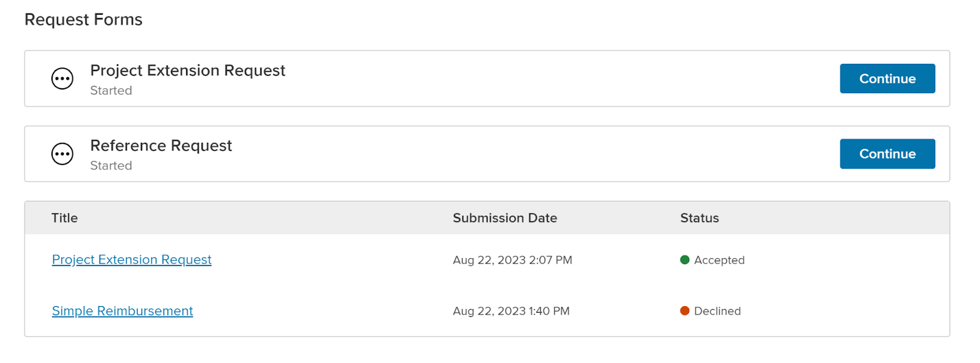Viewport: 980px width, 363px height.
Task: Click the Started label under Project Extension Request
Action: (111, 91)
